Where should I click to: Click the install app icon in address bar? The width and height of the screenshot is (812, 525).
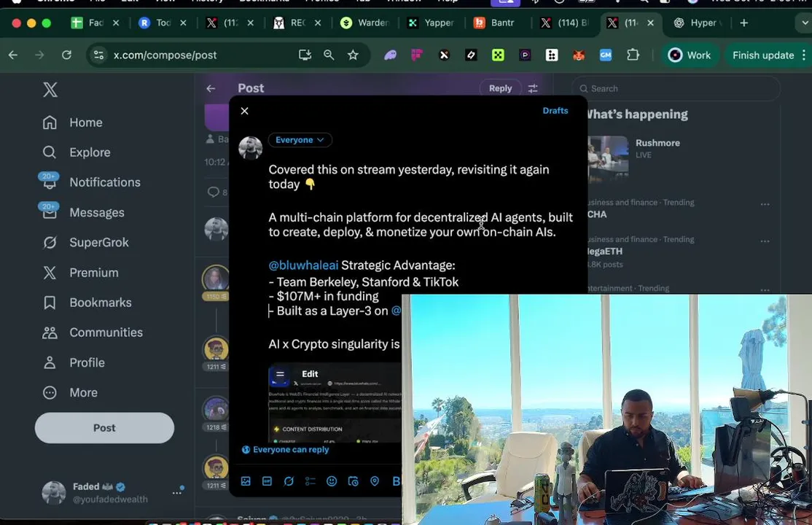click(x=305, y=55)
